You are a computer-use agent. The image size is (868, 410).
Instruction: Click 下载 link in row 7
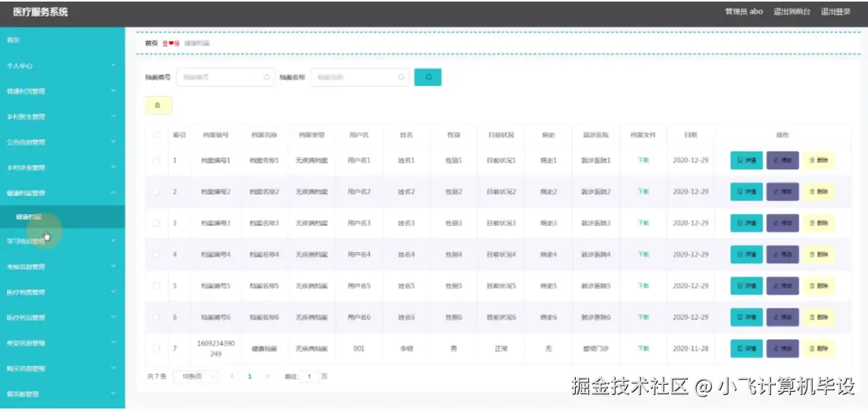pos(644,349)
